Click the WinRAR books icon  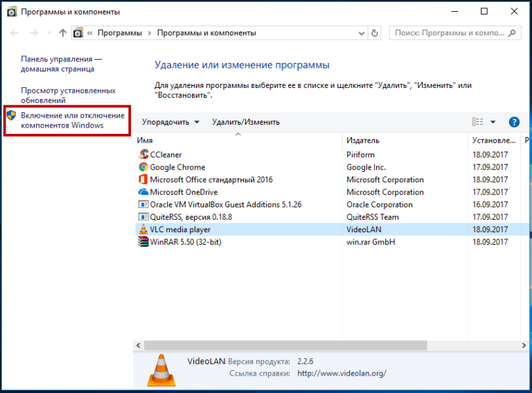tap(143, 242)
